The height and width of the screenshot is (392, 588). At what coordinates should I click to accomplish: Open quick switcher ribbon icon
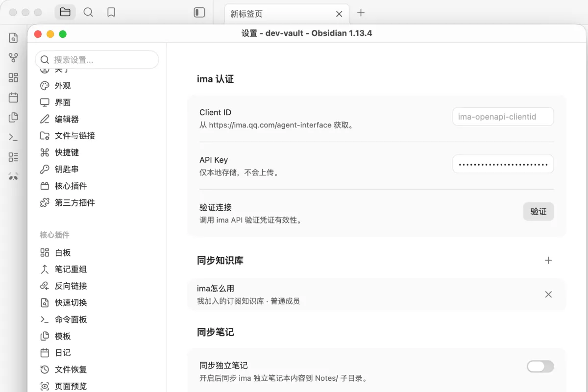pos(13,38)
